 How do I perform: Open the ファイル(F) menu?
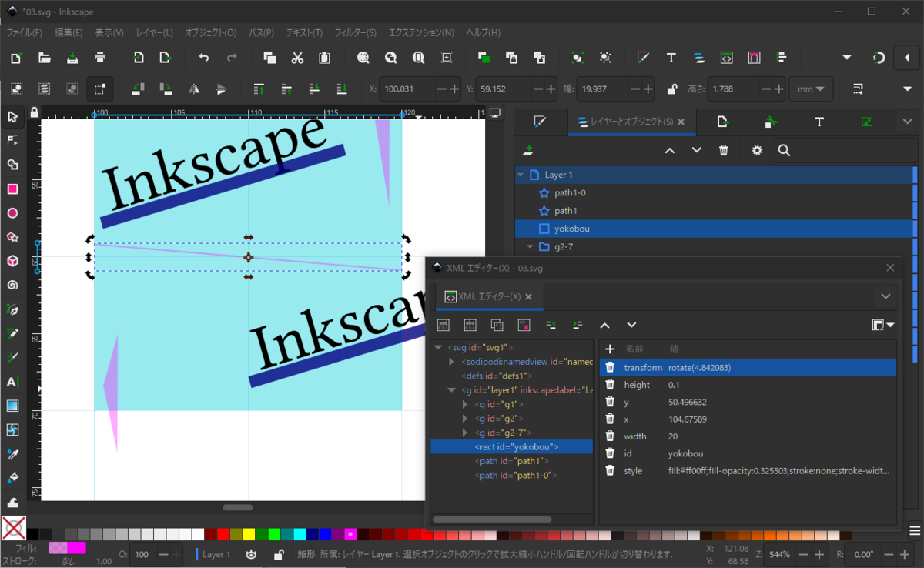25,32
